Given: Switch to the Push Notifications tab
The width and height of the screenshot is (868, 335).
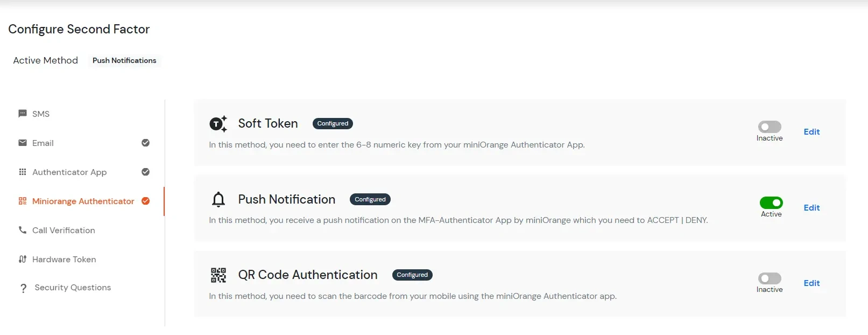Looking at the screenshot, I should coord(124,60).
